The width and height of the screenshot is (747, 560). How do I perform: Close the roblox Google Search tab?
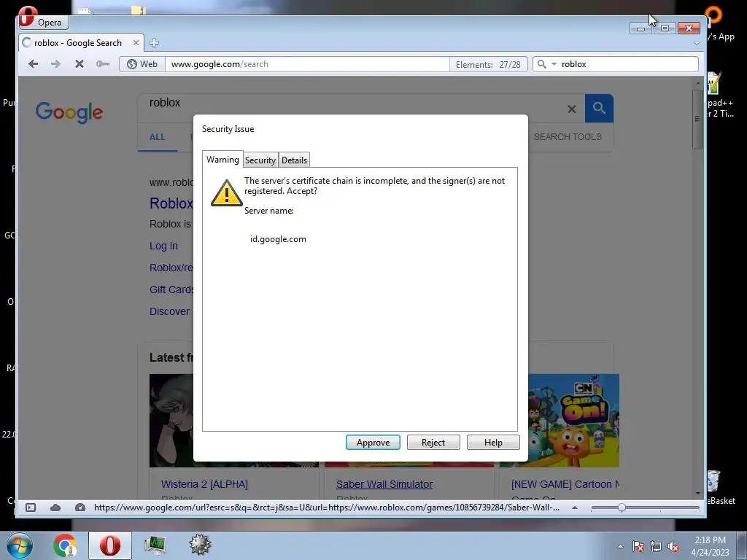click(x=136, y=43)
